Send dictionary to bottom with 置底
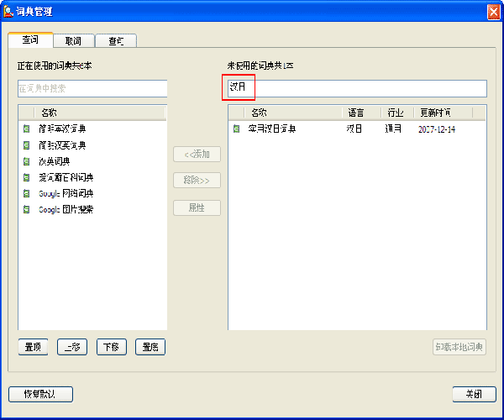The height and width of the screenshot is (420, 504). pyautogui.click(x=150, y=347)
